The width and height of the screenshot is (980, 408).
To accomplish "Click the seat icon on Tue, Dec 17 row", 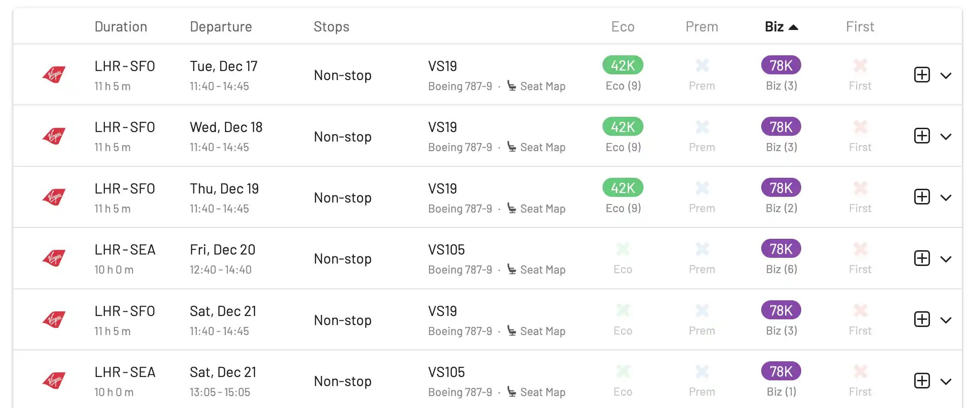I will pos(511,86).
